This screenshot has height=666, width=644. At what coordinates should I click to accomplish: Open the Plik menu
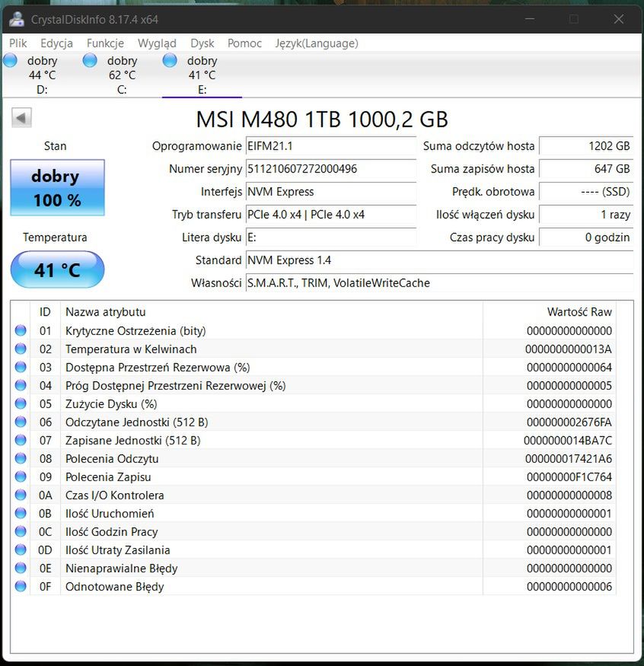pyautogui.click(x=18, y=43)
